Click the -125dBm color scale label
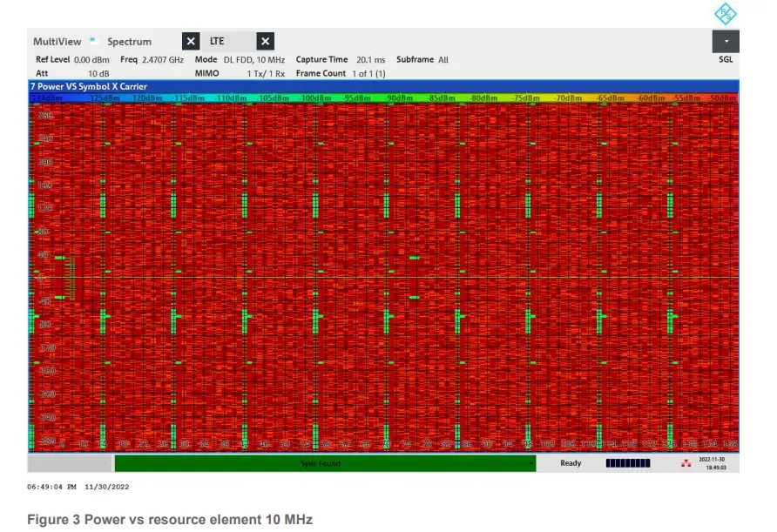 [105, 98]
